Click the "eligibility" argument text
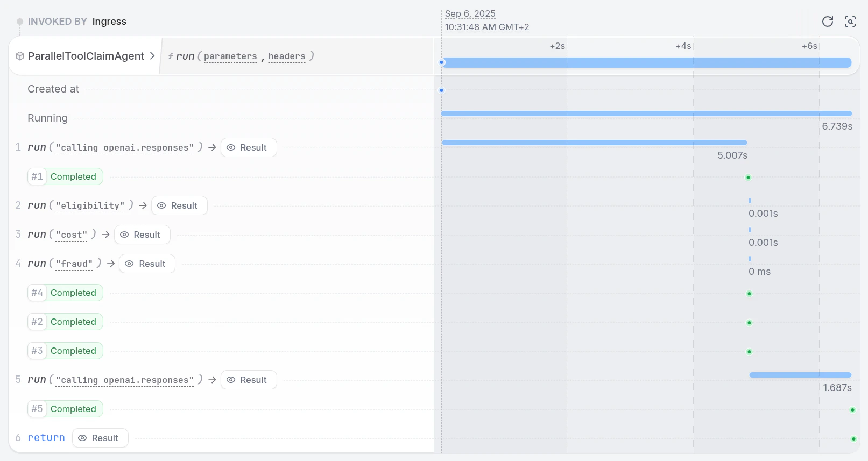 (90, 206)
